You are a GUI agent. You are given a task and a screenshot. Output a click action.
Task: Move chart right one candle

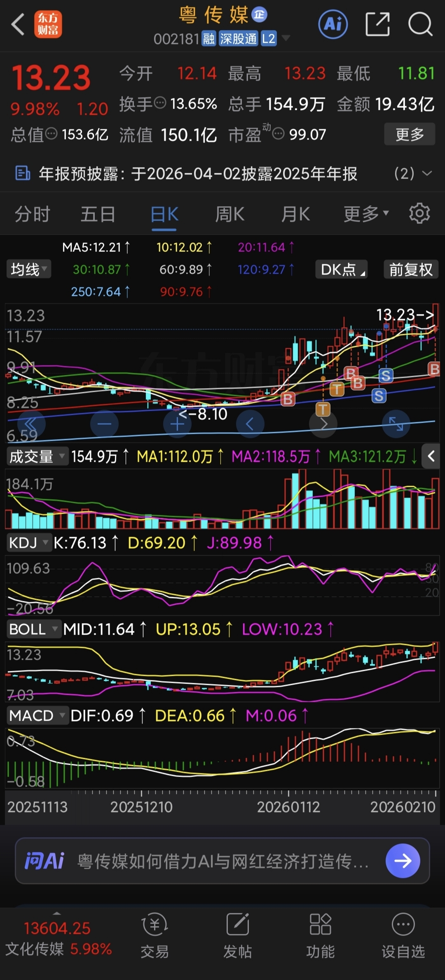323,424
